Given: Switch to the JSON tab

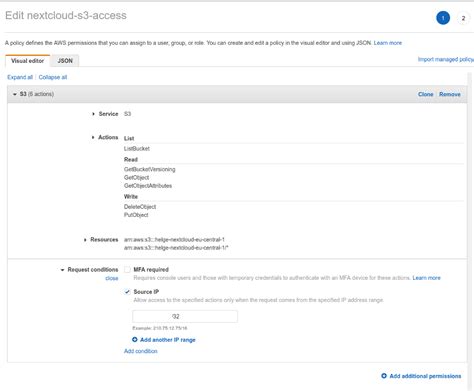Looking at the screenshot, I should (x=65, y=61).
